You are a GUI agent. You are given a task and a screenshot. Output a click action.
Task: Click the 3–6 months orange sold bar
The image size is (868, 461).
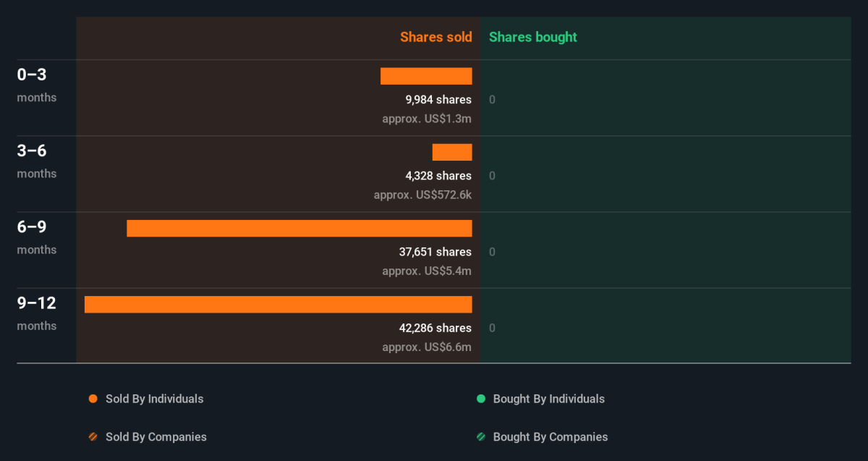(x=452, y=152)
